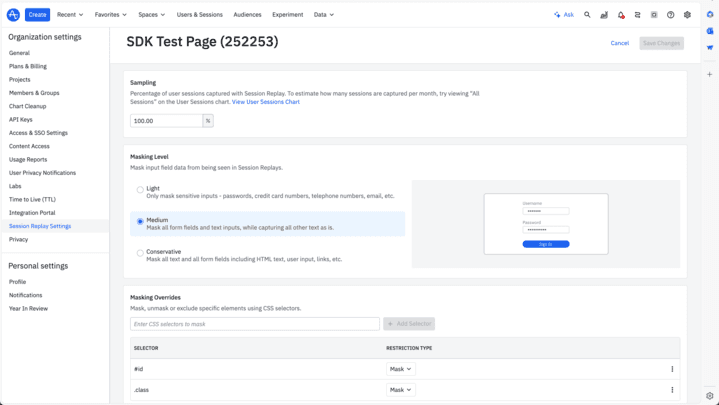Open API Keys settings page
Screen dimensions: 719x405
point(21,120)
